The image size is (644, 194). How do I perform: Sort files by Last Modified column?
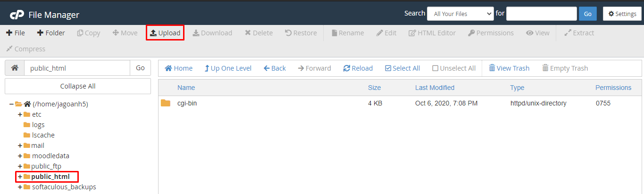coord(435,88)
